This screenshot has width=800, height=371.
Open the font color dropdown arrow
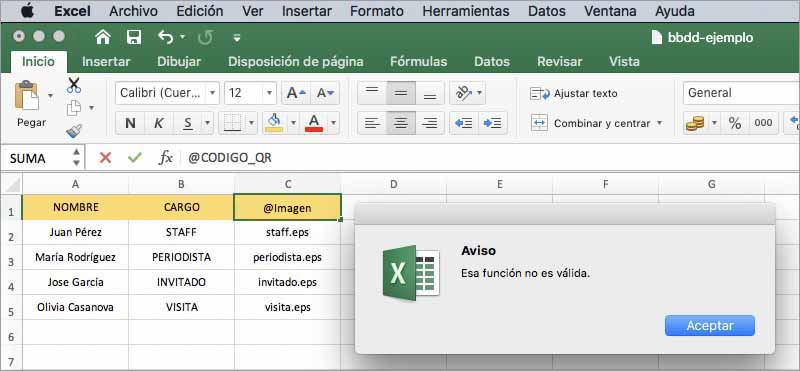(333, 123)
